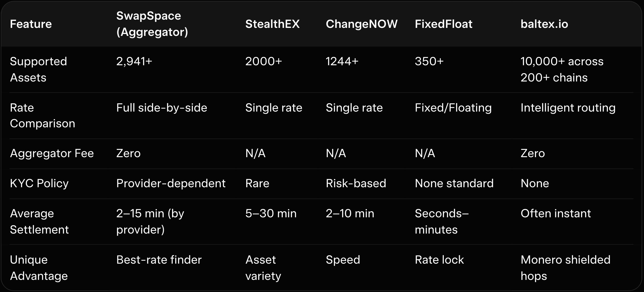
Task: Click the Rate Comparison row label
Action: pyautogui.click(x=42, y=115)
